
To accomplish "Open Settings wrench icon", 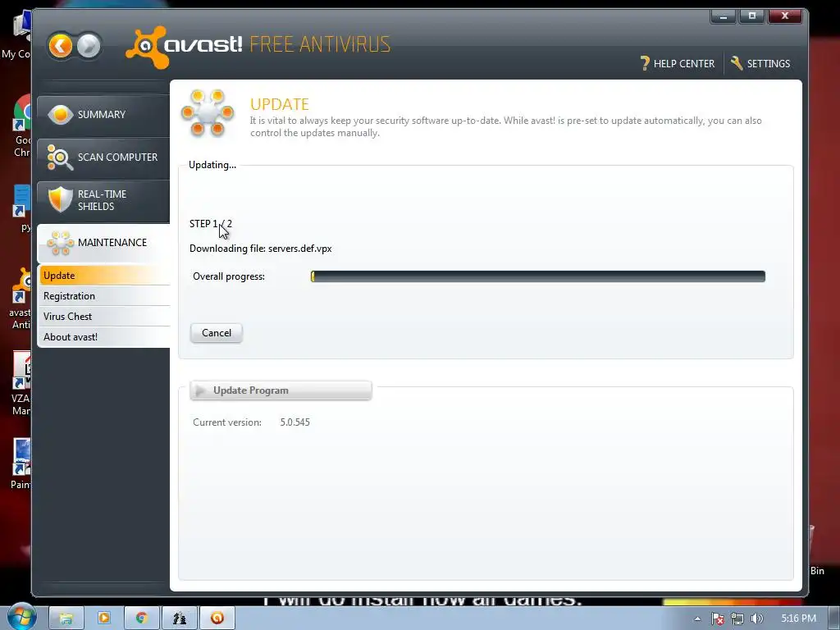I will (737, 63).
